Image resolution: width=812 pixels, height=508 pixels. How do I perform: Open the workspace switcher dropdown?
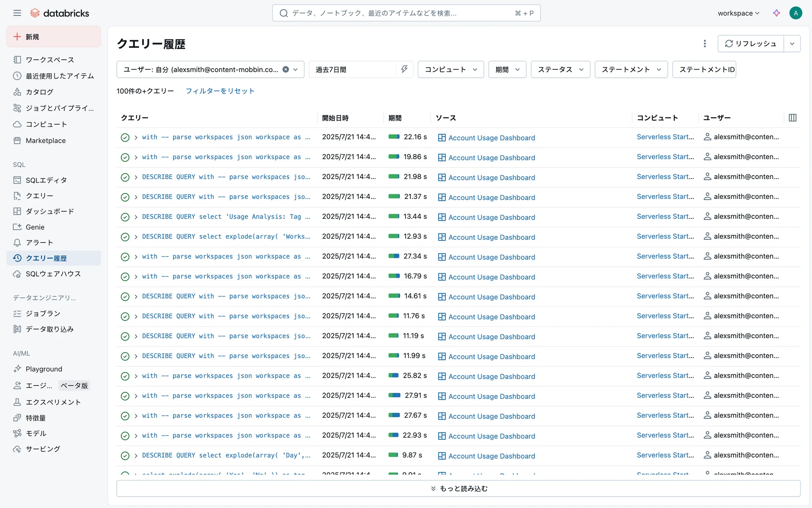tap(738, 13)
